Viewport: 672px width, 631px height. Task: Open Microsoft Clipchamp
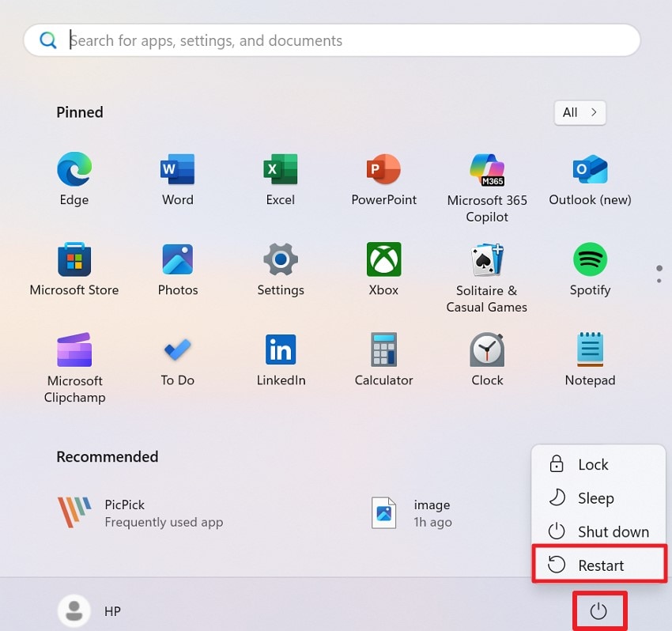point(74,368)
